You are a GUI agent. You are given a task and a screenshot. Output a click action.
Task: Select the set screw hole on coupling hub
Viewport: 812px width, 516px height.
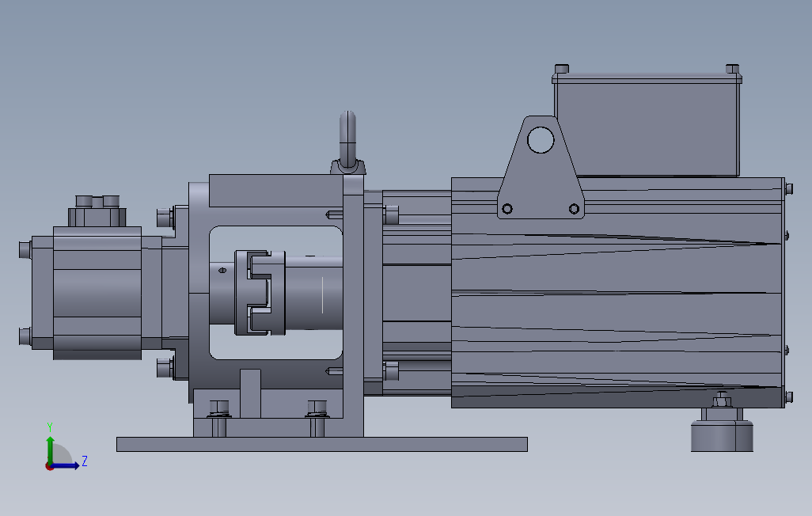(222, 270)
